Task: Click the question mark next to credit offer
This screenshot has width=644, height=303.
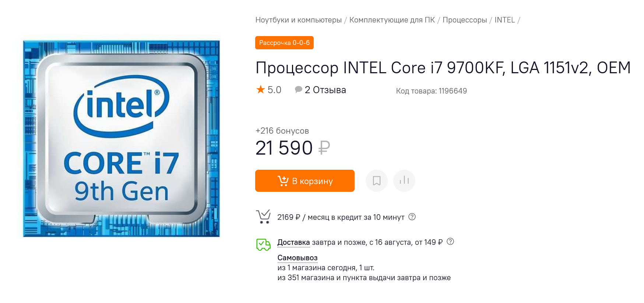Action: pos(412,217)
